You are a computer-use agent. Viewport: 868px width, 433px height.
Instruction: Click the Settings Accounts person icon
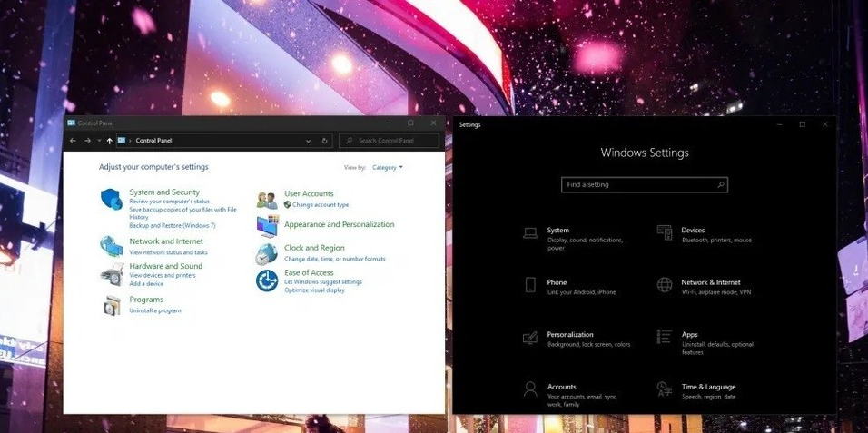click(x=530, y=389)
